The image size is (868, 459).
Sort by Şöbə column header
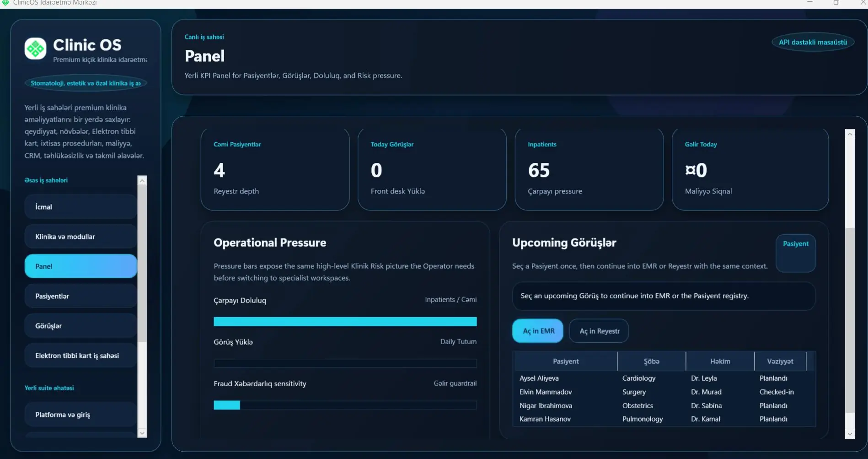[651, 361]
